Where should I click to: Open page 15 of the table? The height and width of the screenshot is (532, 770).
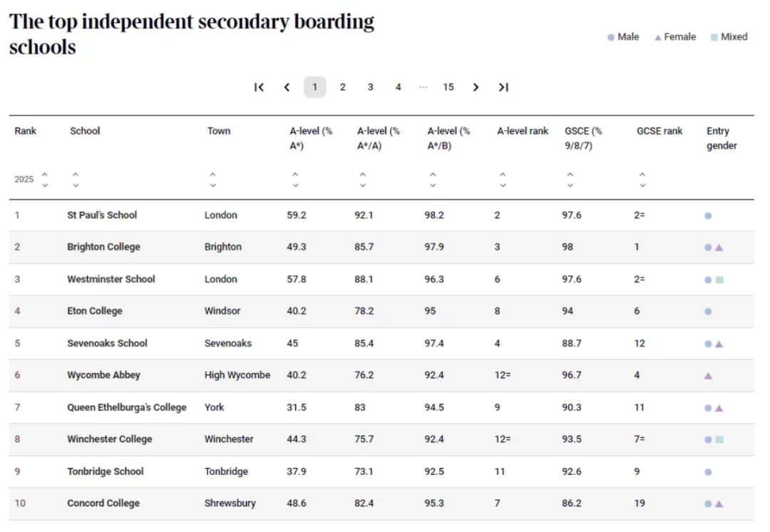tap(448, 87)
